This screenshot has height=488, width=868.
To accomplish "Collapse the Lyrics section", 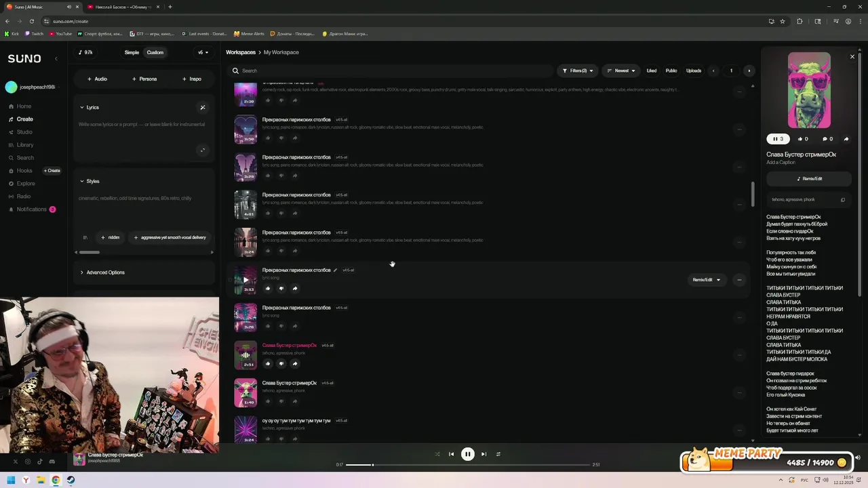I will point(90,107).
